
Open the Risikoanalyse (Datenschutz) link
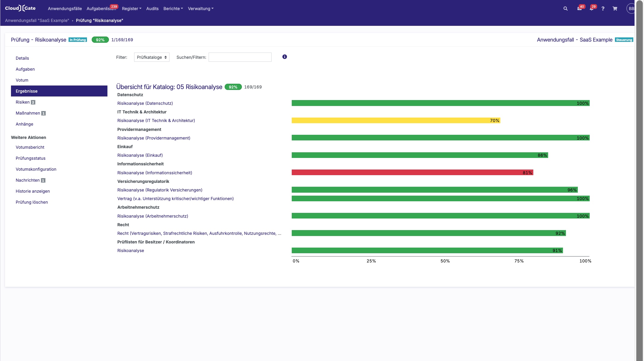[x=145, y=103]
